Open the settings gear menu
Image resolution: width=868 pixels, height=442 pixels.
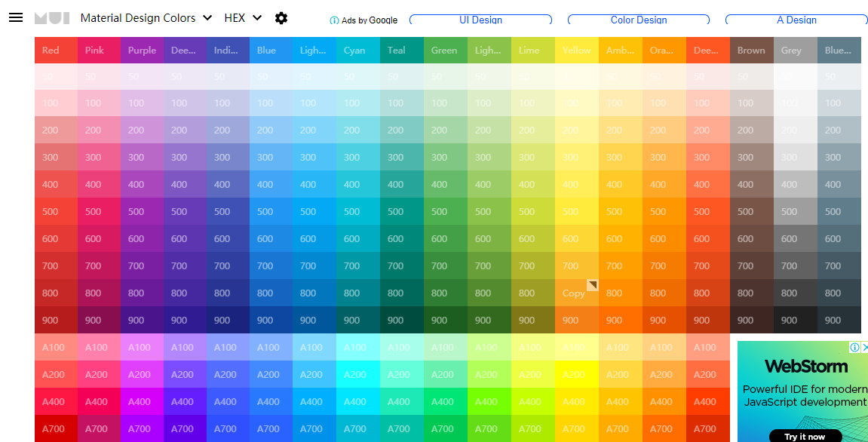click(x=281, y=18)
